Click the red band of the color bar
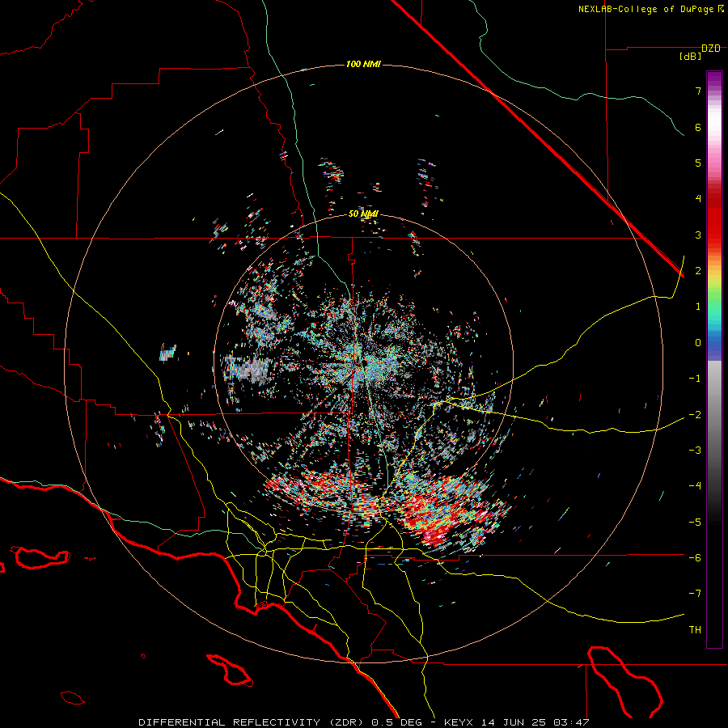 [714, 218]
